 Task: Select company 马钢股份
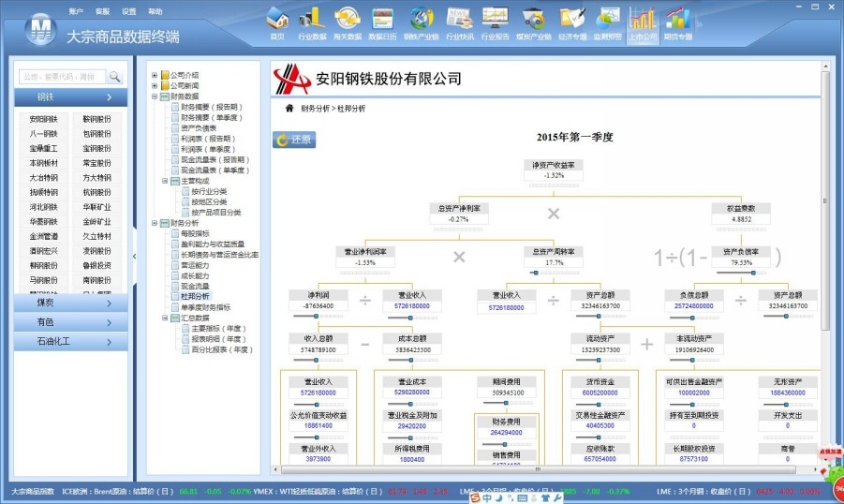(x=44, y=280)
